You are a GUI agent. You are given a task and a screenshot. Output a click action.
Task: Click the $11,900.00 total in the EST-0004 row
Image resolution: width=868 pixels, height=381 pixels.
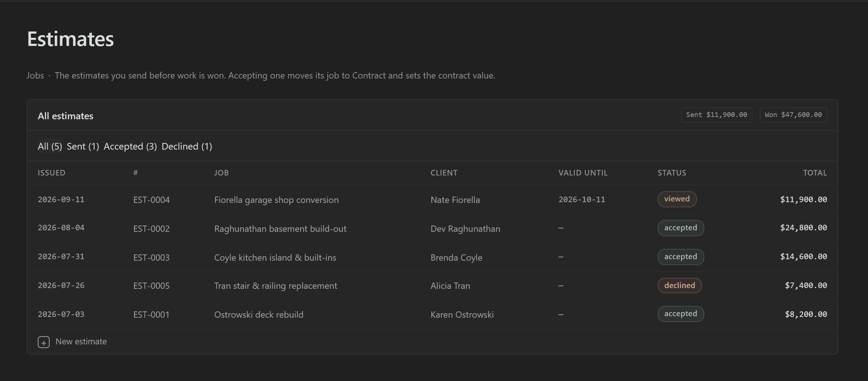click(x=804, y=200)
